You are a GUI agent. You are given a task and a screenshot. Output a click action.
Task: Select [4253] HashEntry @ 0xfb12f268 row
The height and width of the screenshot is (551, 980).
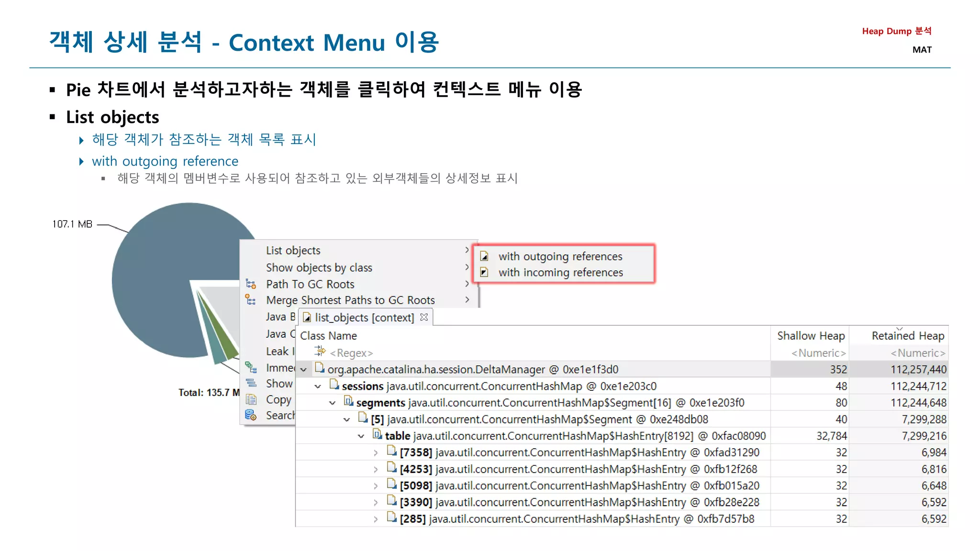click(x=579, y=469)
